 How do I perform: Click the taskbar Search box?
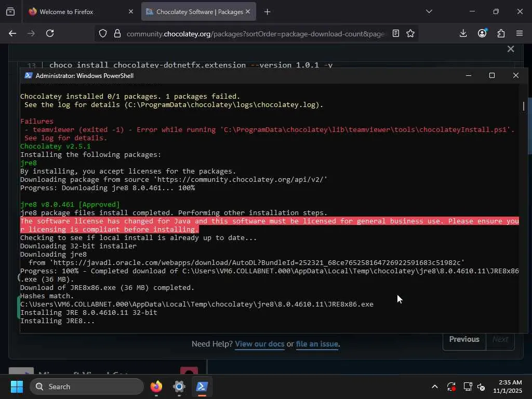[87, 387]
